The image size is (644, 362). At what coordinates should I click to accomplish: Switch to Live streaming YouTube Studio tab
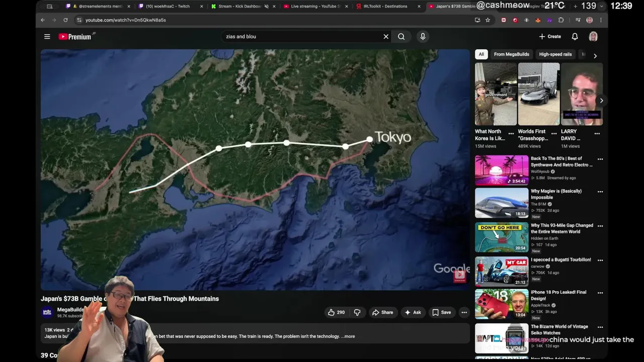[x=315, y=7]
